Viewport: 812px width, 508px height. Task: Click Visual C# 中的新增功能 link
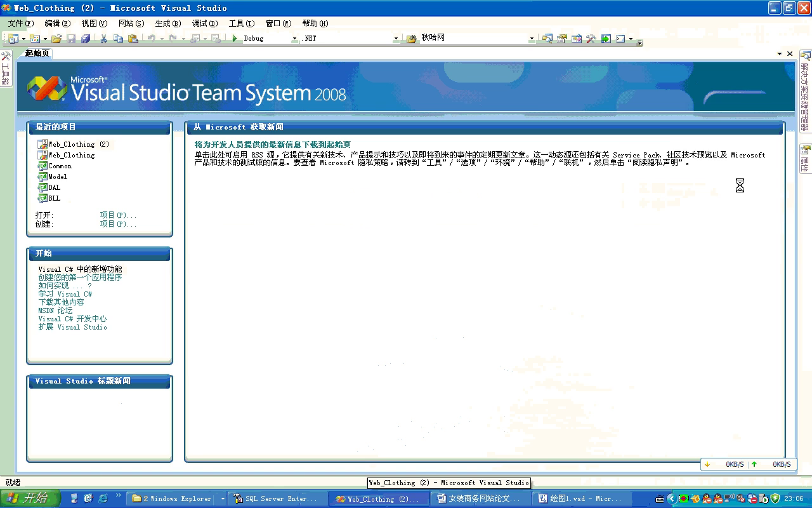(80, 269)
